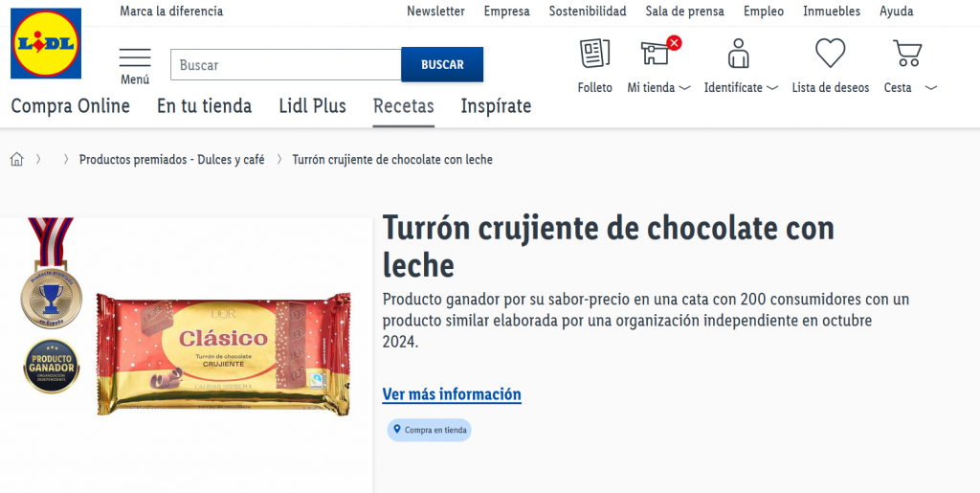Expand the Identifícate dropdown chevron
980x493 pixels.
[772, 88]
